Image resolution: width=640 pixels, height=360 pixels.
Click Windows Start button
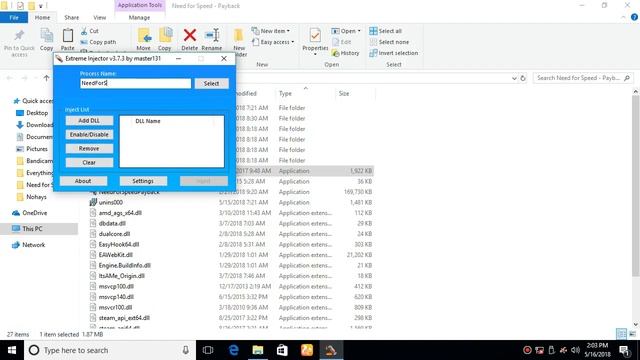12,350
